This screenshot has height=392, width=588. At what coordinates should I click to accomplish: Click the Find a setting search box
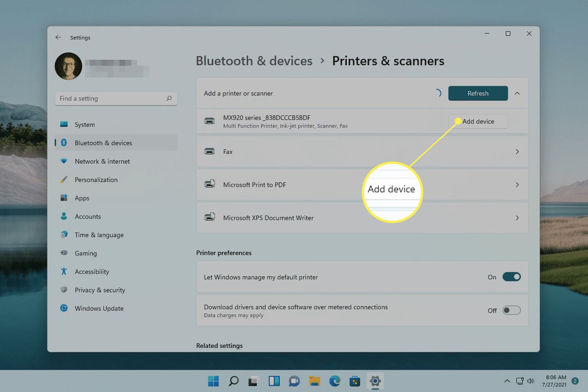click(x=110, y=98)
